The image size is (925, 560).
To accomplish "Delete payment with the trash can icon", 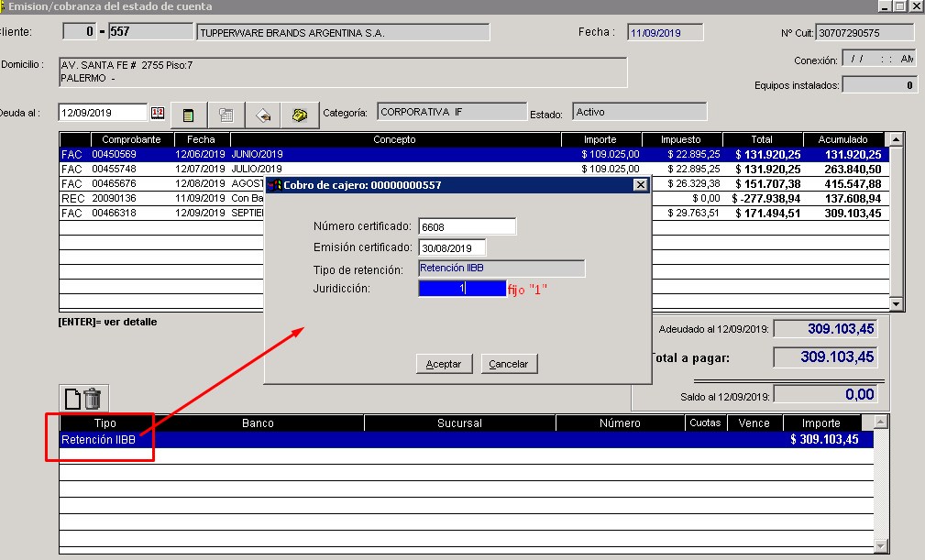I will click(x=93, y=399).
